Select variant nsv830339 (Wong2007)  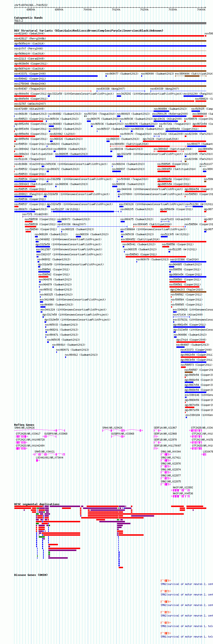pos(165,88)
